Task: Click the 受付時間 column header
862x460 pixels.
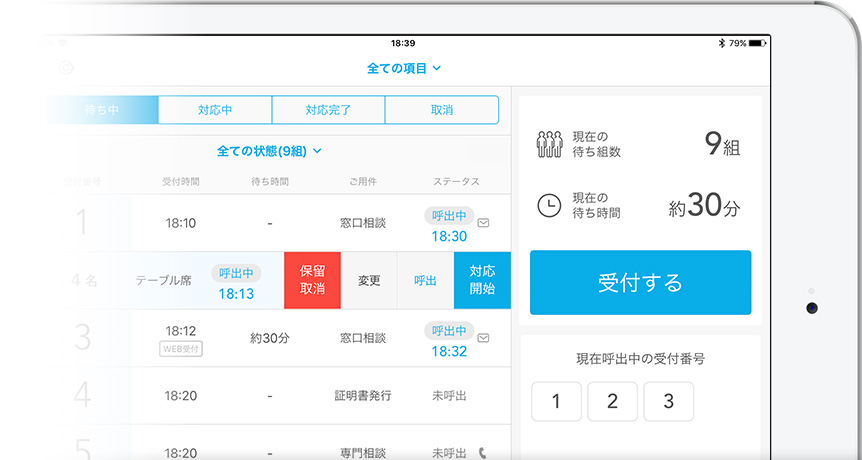Action: (181, 182)
